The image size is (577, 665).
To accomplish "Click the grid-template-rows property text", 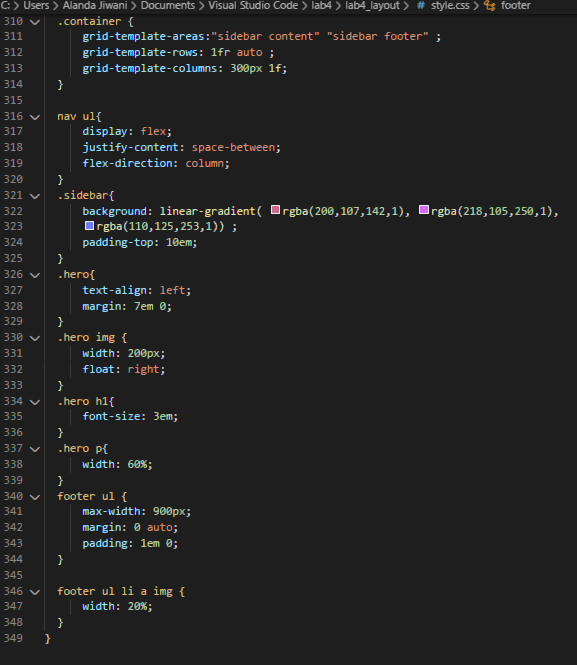I will click(x=140, y=53).
